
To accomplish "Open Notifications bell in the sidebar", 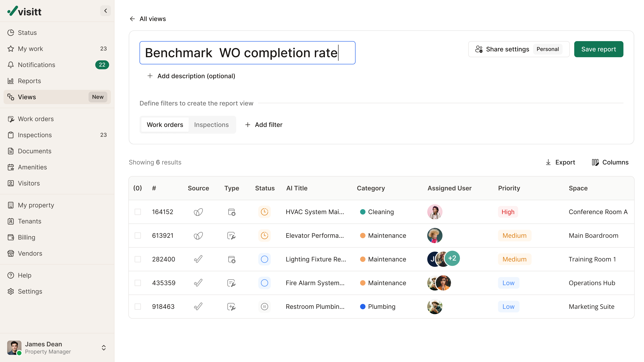I will coord(57,65).
